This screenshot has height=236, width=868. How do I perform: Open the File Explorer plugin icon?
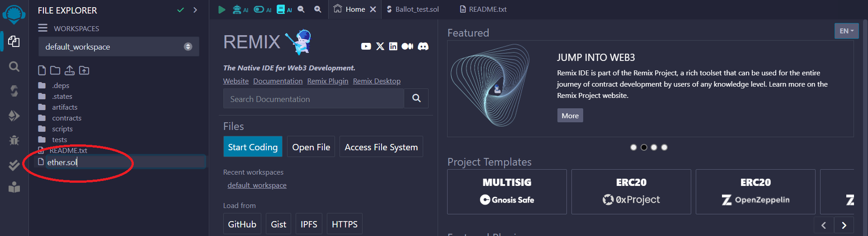[14, 42]
